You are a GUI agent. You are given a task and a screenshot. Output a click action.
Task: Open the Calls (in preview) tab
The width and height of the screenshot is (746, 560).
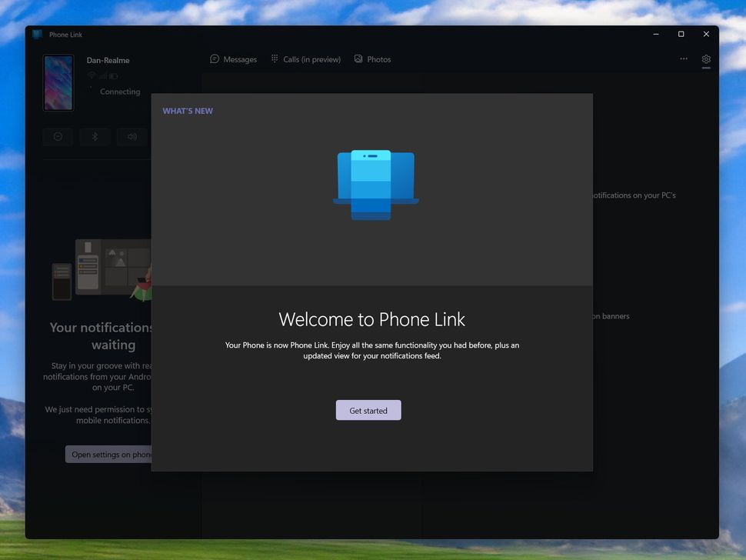[305, 58]
